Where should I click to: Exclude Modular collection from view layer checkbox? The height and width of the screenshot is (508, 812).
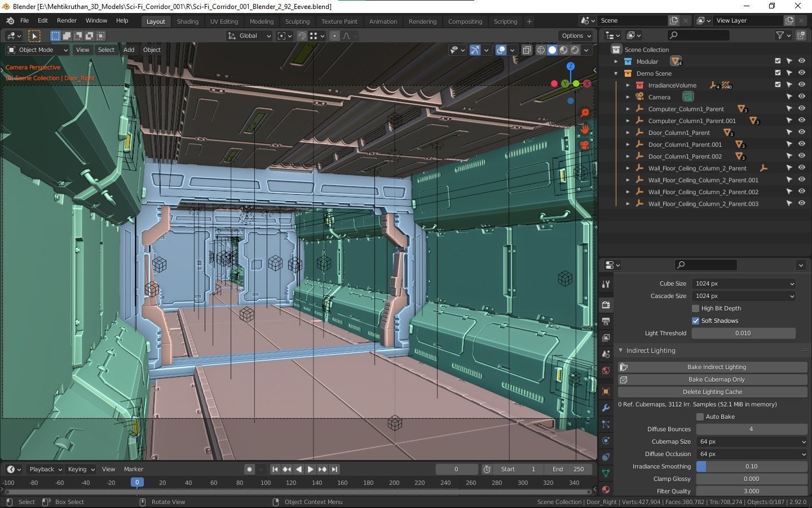(x=778, y=61)
